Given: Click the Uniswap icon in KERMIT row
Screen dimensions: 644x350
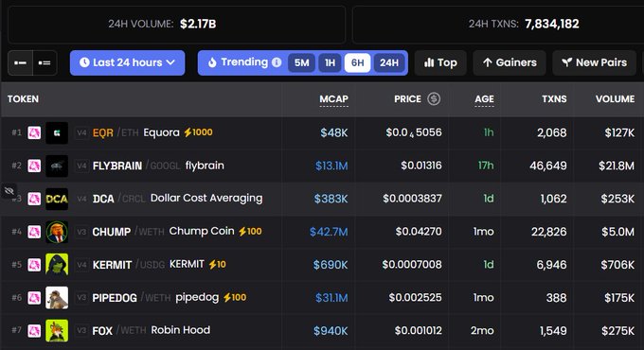Looking at the screenshot, I should coord(34,265).
